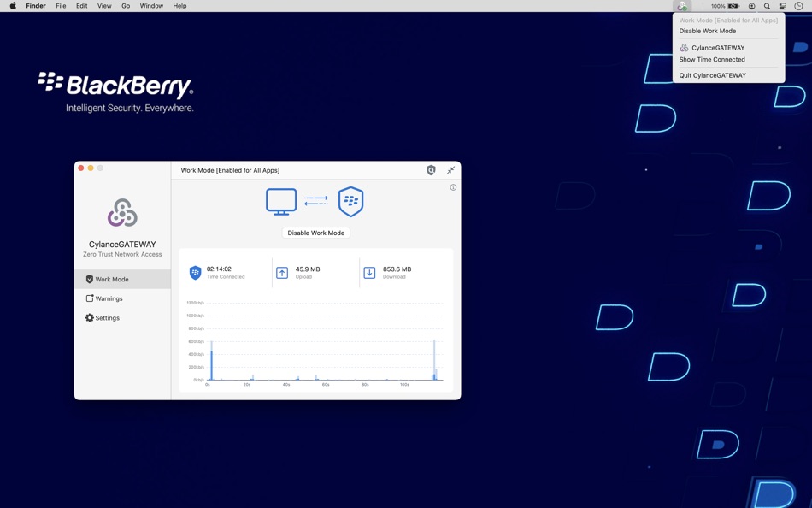Click the Download arrow icon
The image size is (812, 508).
click(369, 273)
